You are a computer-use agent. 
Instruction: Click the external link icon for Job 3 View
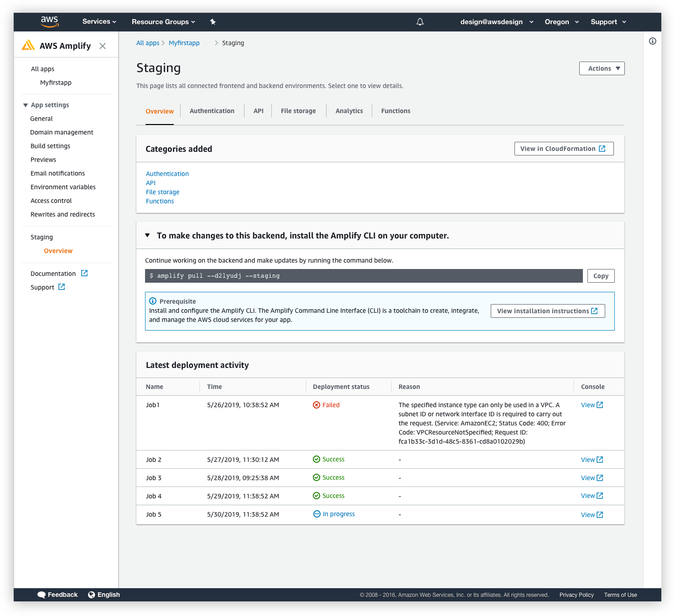tap(600, 478)
